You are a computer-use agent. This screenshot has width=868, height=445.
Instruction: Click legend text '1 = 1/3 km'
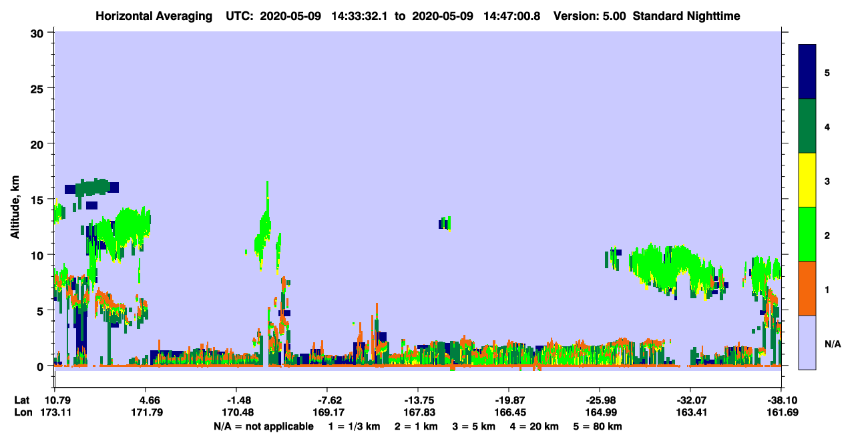coord(354,426)
